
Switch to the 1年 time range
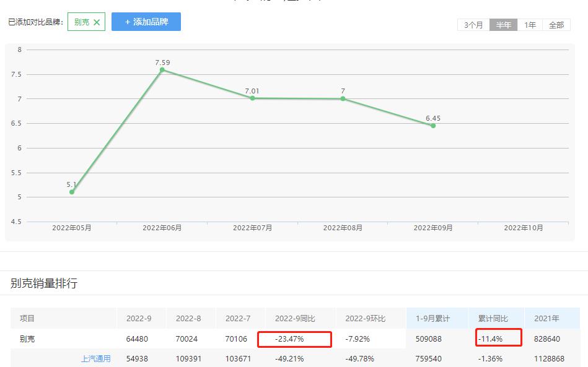point(530,25)
